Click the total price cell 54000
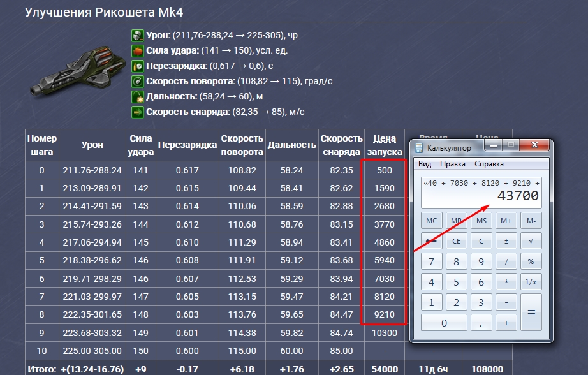Image resolution: width=588 pixels, height=375 pixels. click(385, 369)
